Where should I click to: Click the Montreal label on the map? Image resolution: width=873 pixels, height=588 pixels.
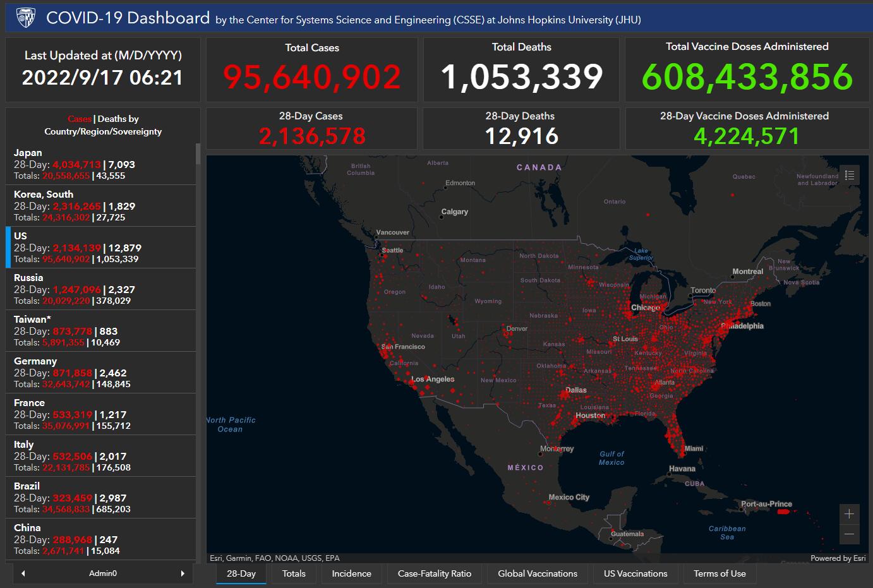pos(748,272)
